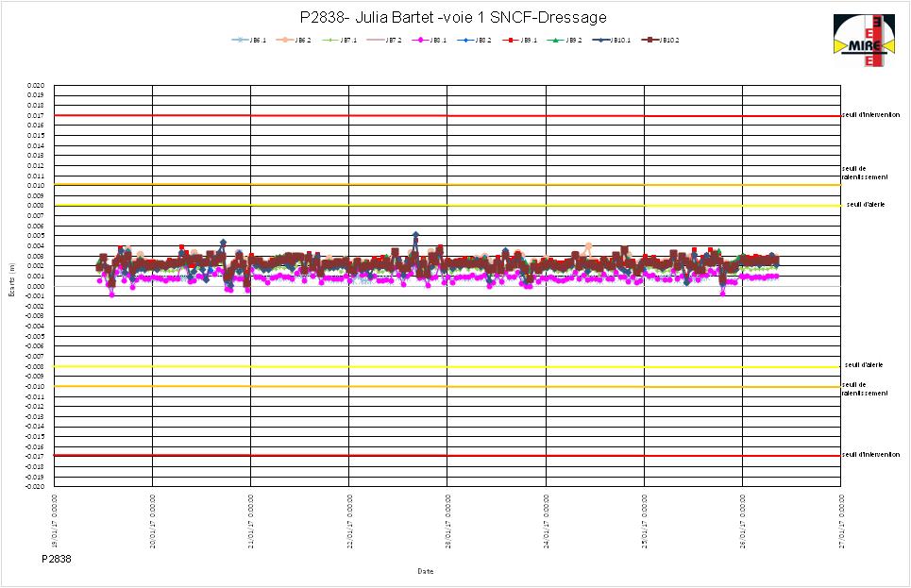Image resolution: width=911 pixels, height=588 pixels.
Task: Select the JB8.2 legend entry
Action: (474, 40)
